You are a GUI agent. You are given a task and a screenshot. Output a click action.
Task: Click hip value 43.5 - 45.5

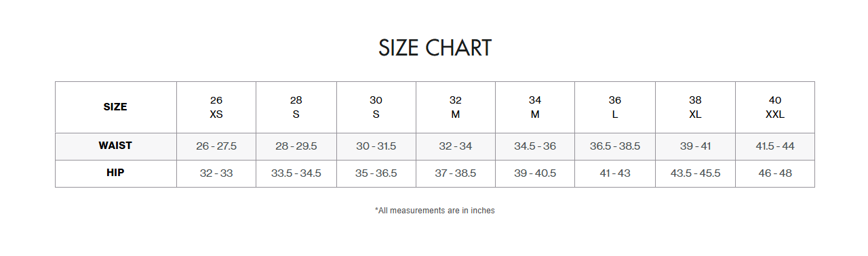[695, 173]
